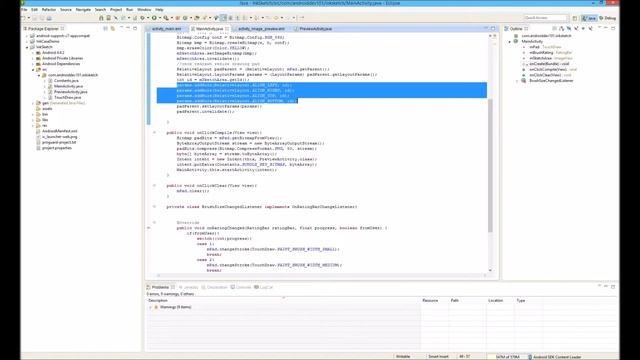Viewport: 640px width, 360px height.
Task: Click the Save toolbar icon
Action: 35,18
